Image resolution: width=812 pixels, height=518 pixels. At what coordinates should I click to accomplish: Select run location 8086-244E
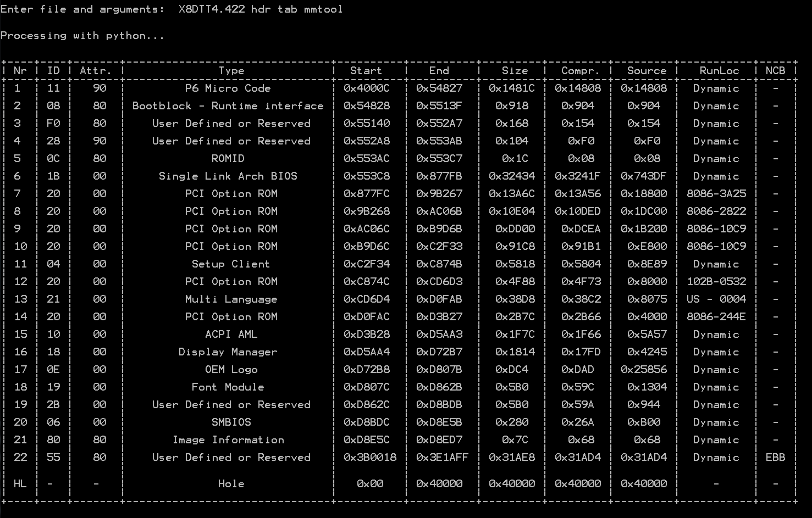point(716,316)
